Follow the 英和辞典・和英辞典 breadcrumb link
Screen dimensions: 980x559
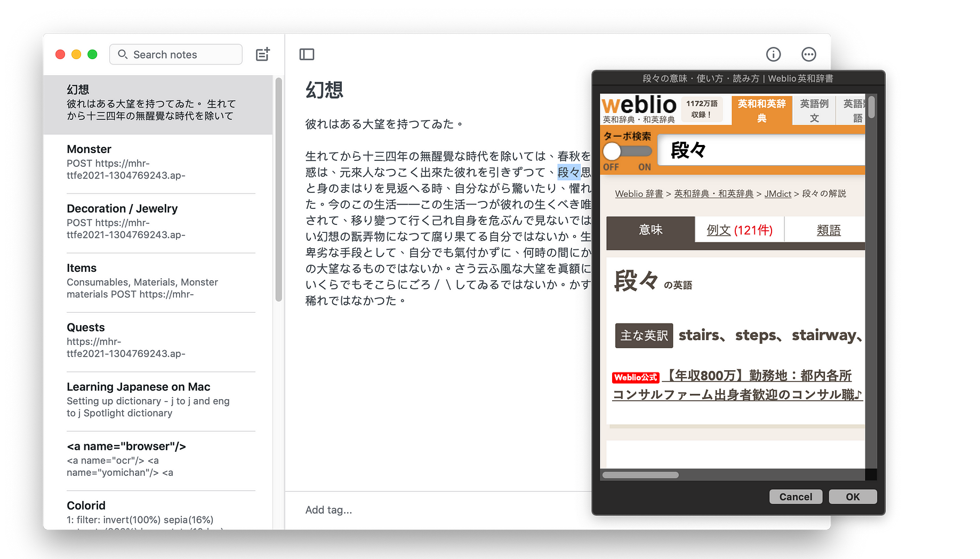click(713, 194)
